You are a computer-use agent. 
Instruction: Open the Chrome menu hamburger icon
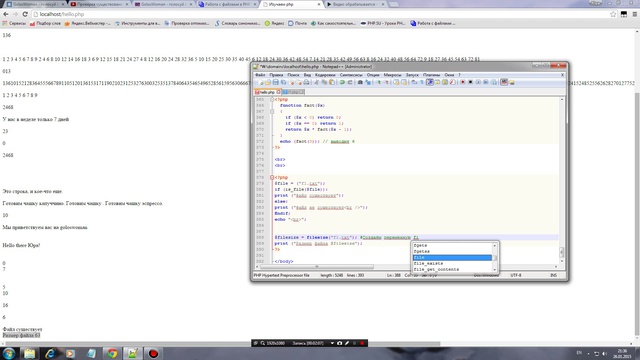[635, 14]
